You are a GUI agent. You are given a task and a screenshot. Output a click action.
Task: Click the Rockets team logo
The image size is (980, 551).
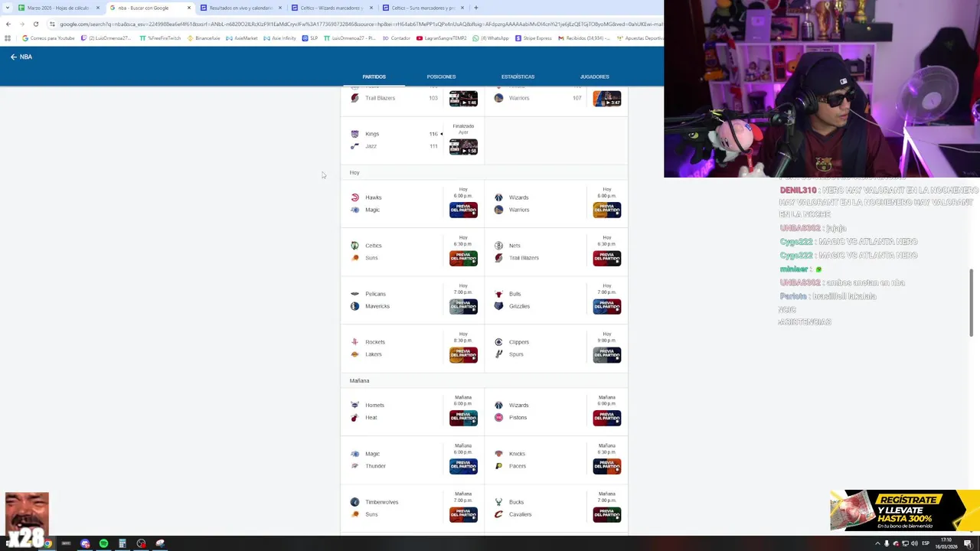point(354,342)
